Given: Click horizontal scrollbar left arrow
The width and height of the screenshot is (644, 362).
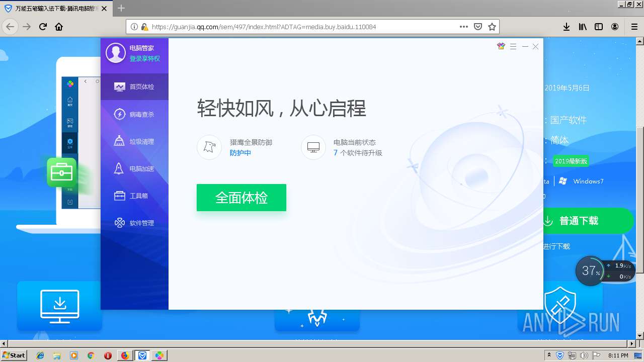Looking at the screenshot, I should (x=4, y=343).
